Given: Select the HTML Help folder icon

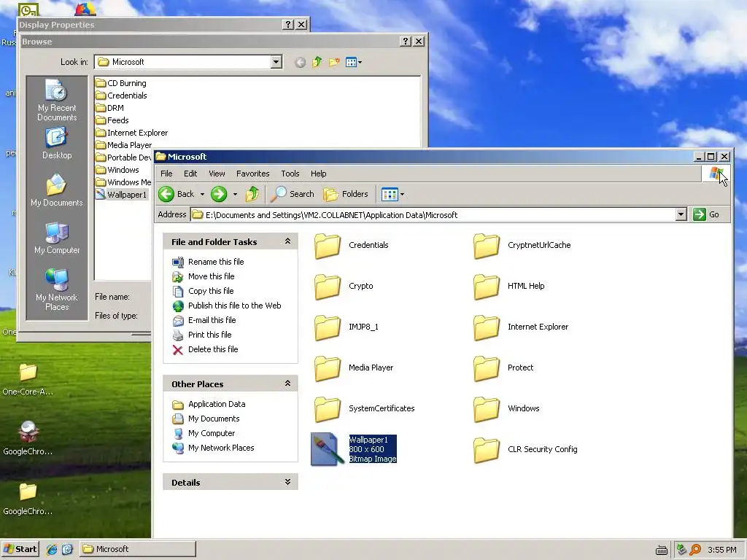Looking at the screenshot, I should (487, 286).
